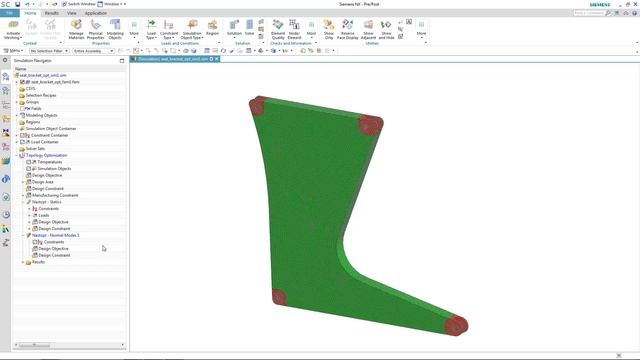Switch to the Results ribbon tab
This screenshot has width=640, height=360.
(x=51, y=13)
